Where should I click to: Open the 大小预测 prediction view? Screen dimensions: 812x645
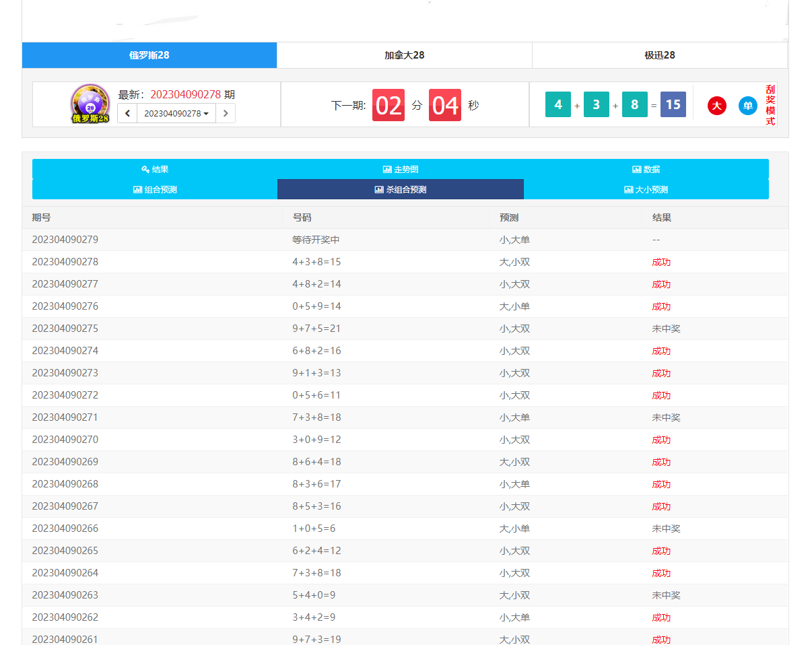646,189
